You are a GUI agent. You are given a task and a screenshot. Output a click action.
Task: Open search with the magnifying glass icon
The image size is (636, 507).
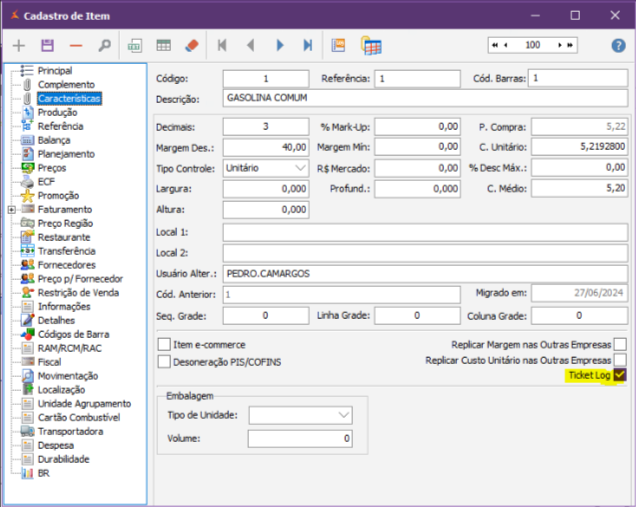(x=104, y=45)
